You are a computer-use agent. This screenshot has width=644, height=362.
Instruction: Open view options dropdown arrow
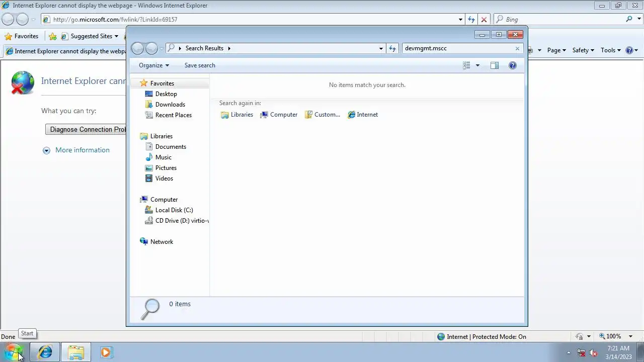click(x=477, y=65)
